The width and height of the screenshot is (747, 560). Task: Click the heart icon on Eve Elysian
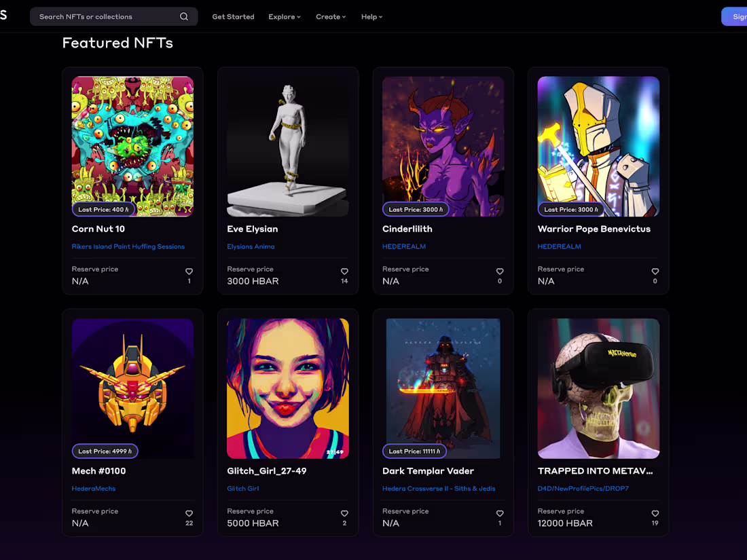pyautogui.click(x=344, y=271)
